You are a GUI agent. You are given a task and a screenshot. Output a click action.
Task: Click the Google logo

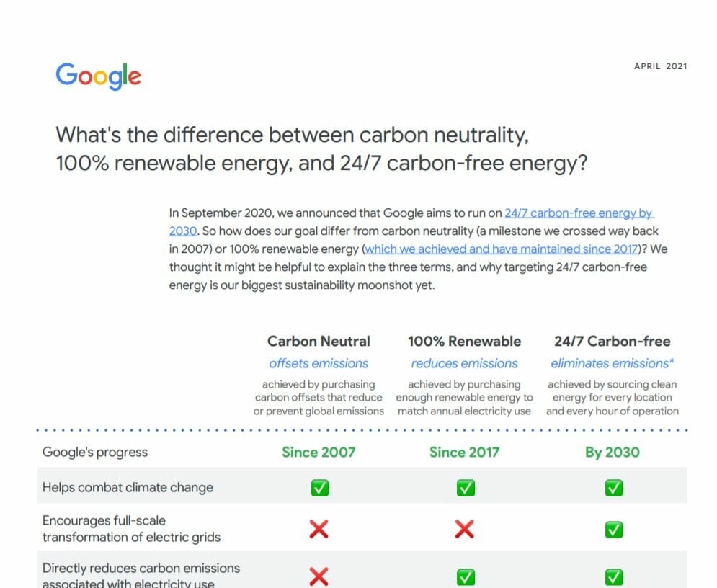(x=98, y=76)
